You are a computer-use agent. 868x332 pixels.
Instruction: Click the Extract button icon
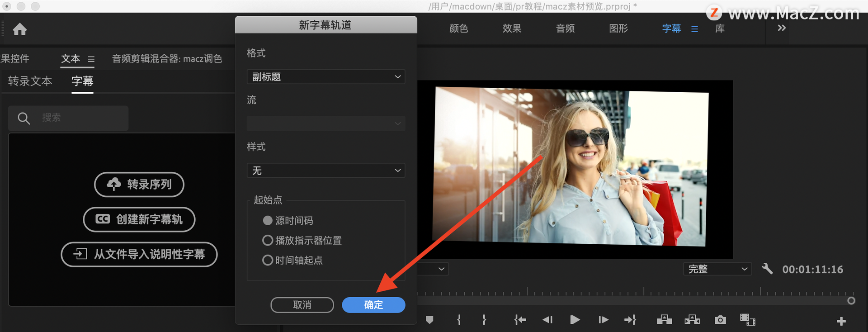tap(692, 320)
